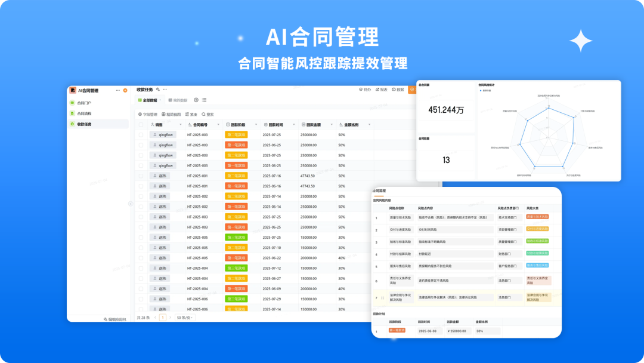
Task: Go to previous page with left pagination arrow
Action: (x=155, y=318)
